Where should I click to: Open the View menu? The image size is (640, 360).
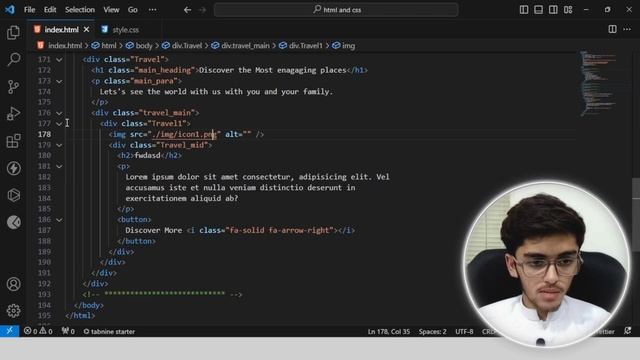pyautogui.click(x=111, y=10)
